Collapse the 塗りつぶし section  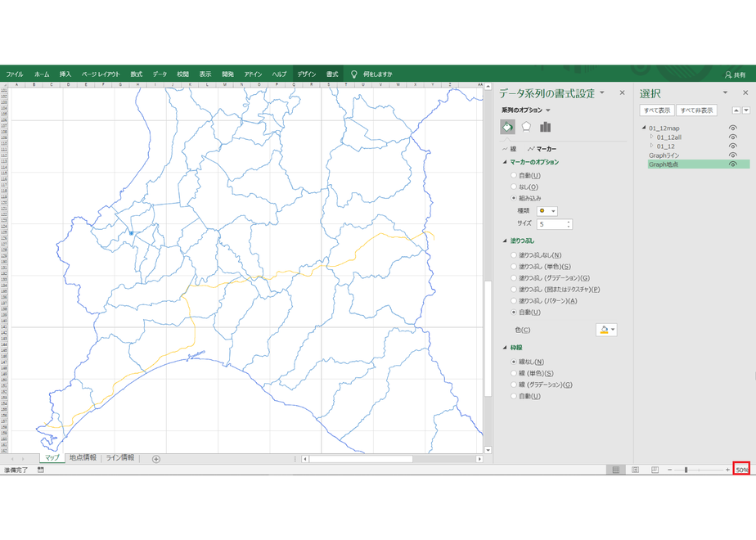pos(506,241)
